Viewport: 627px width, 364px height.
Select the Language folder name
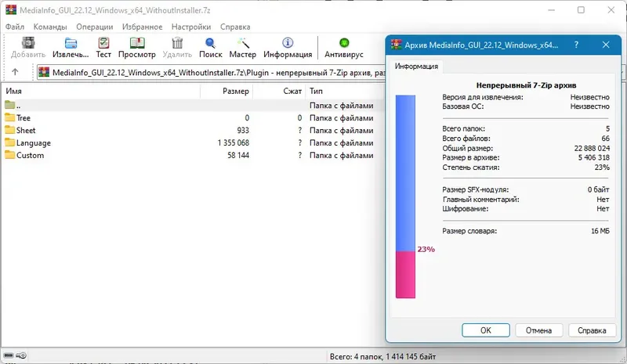coord(34,142)
